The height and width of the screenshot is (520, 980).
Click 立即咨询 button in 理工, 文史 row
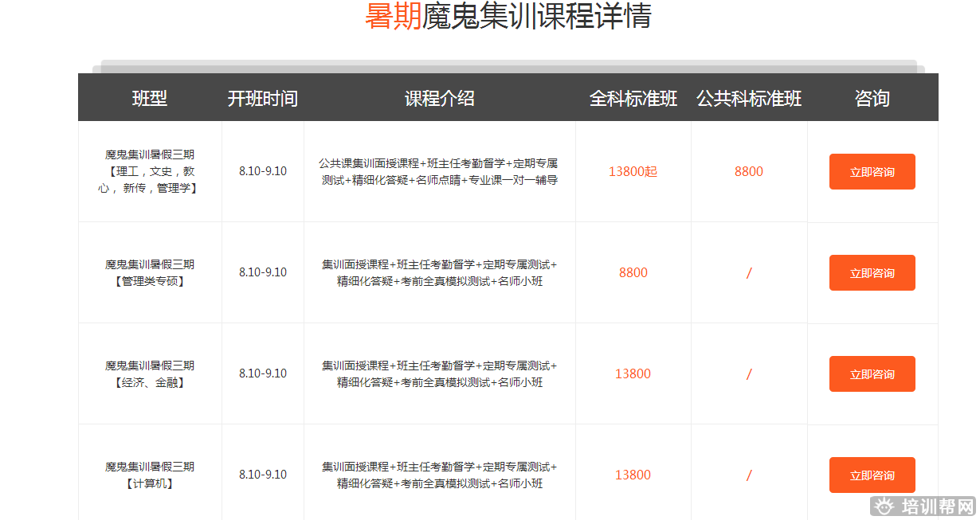[872, 172]
